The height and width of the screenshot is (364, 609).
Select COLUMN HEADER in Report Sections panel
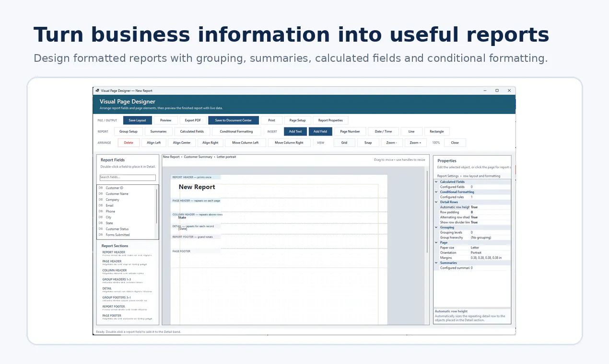115,271
